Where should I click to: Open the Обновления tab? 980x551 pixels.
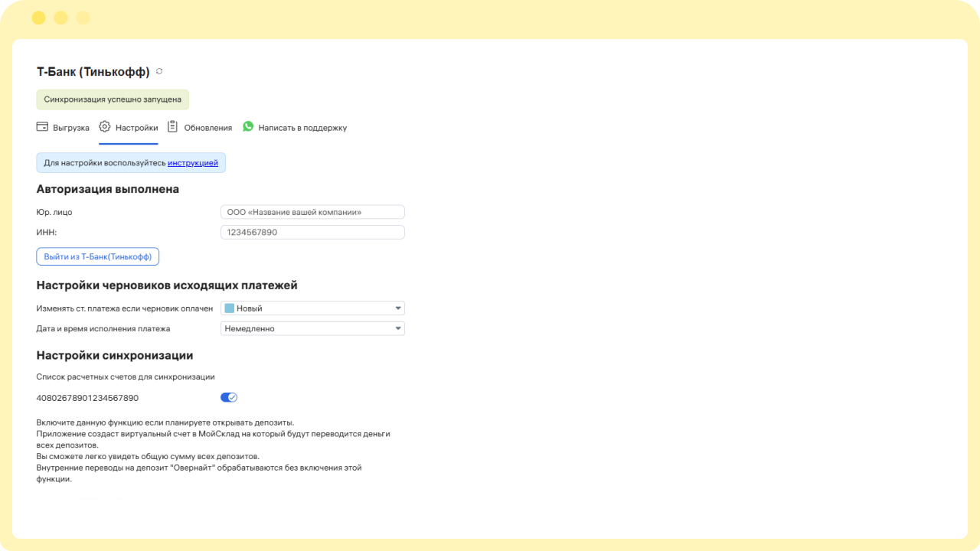(200, 128)
